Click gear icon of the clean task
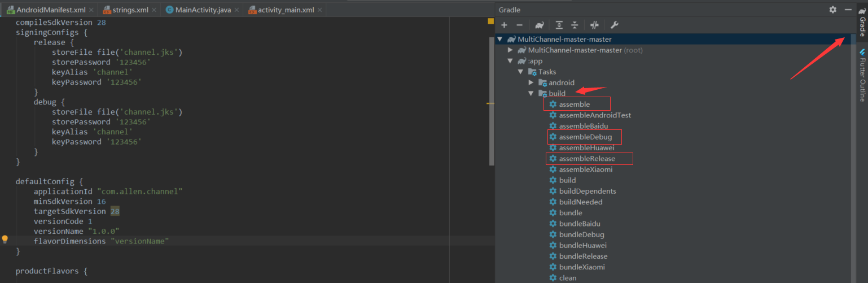Screen dimensions: 868x283 click(x=553, y=278)
